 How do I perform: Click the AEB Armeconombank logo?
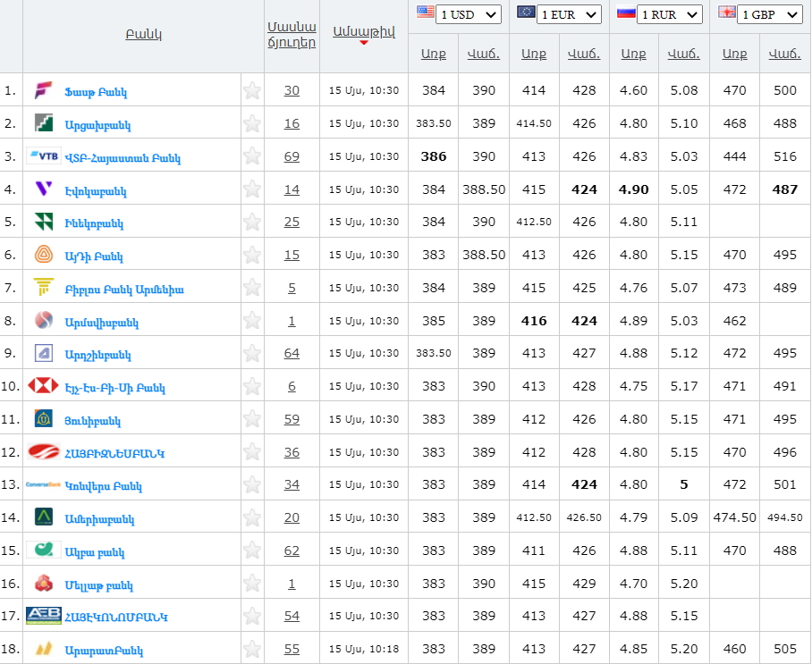pos(44,616)
